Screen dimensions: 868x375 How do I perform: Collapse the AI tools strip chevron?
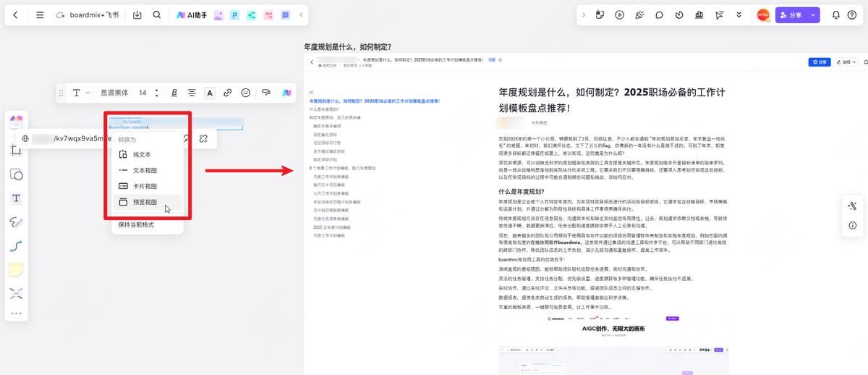302,14
